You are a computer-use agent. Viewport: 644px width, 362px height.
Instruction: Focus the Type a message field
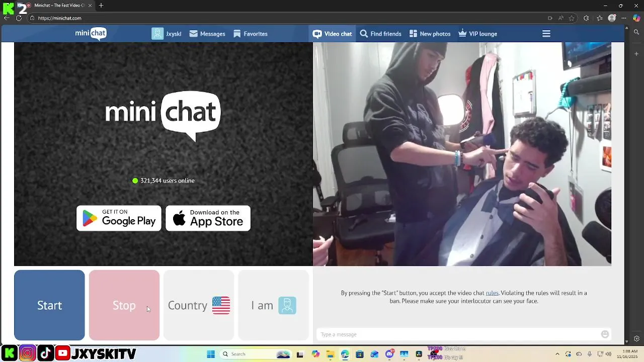pyautogui.click(x=458, y=334)
